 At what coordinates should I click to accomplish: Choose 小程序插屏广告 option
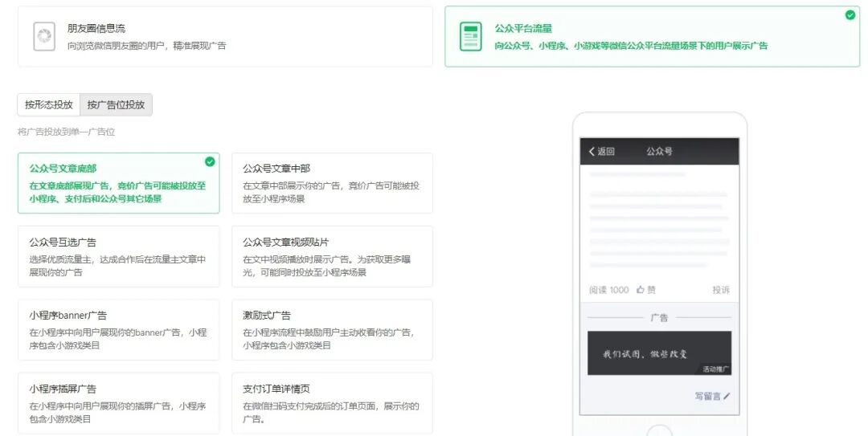pos(118,403)
